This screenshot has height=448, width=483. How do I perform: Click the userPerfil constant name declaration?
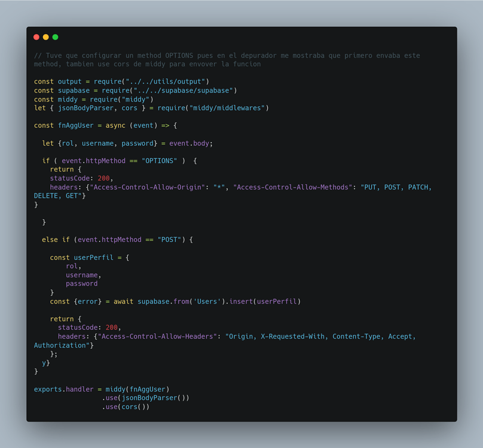click(93, 257)
